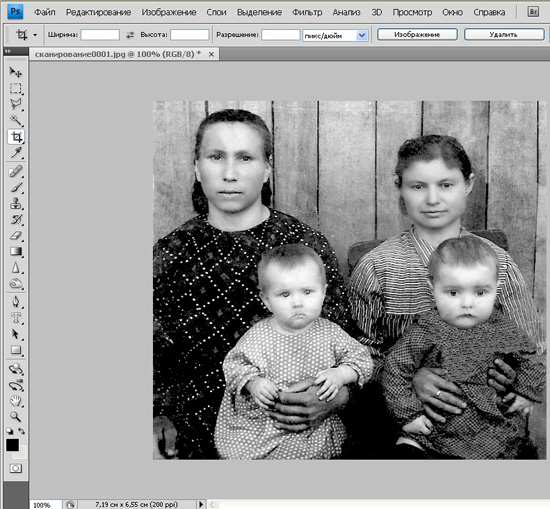
Task: Open the Файл menu
Action: point(45,12)
